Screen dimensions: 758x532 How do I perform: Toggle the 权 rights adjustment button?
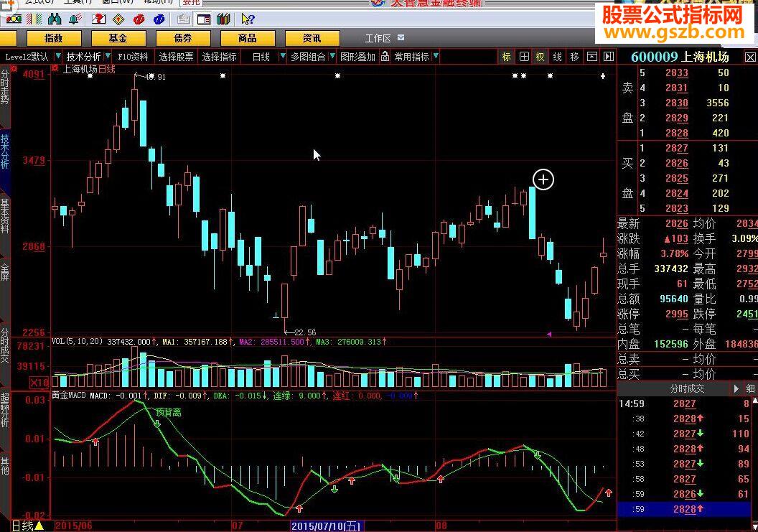[540, 57]
